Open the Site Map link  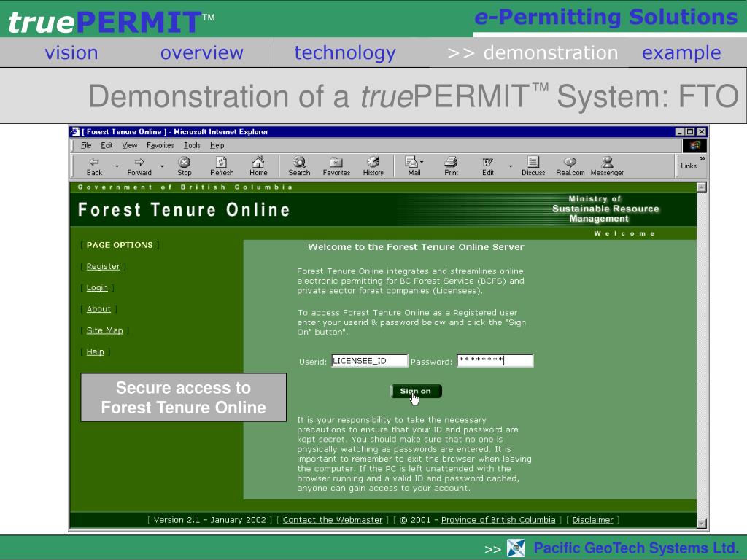coord(104,330)
